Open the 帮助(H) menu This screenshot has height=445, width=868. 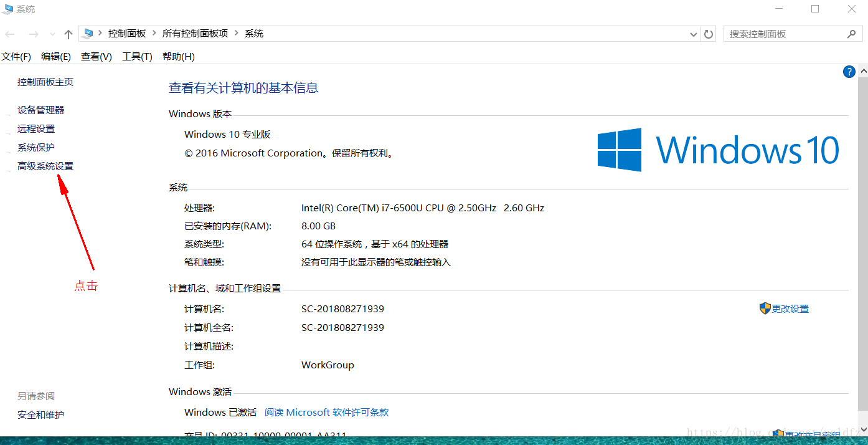179,57
